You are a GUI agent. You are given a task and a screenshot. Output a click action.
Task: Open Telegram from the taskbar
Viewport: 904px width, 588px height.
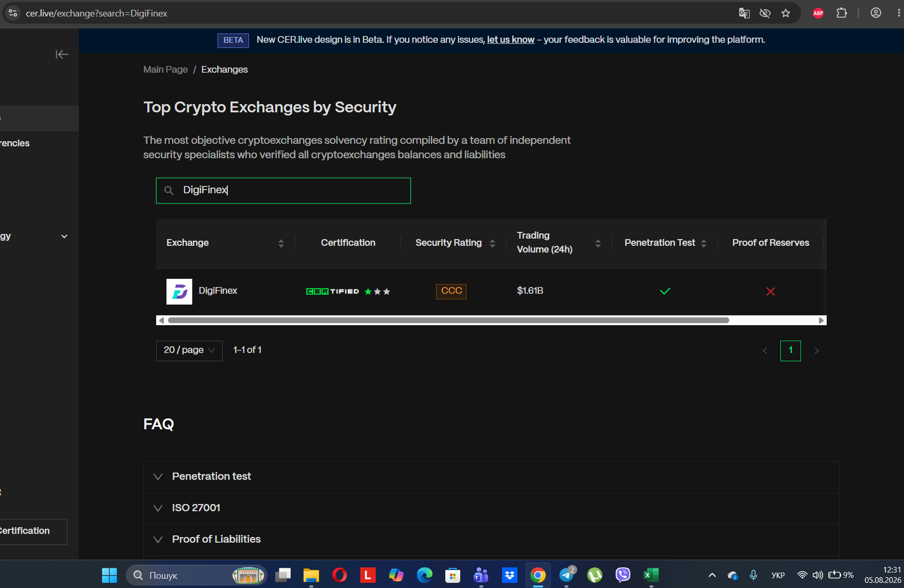566,575
